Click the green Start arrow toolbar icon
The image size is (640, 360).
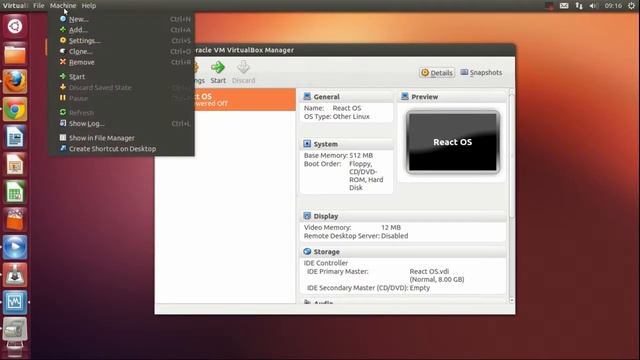(x=218, y=67)
